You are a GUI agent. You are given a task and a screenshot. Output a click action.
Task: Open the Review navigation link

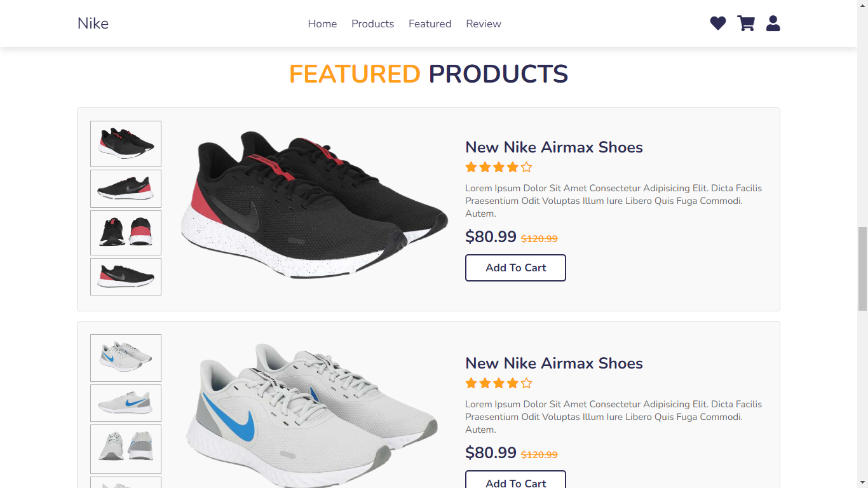483,24
